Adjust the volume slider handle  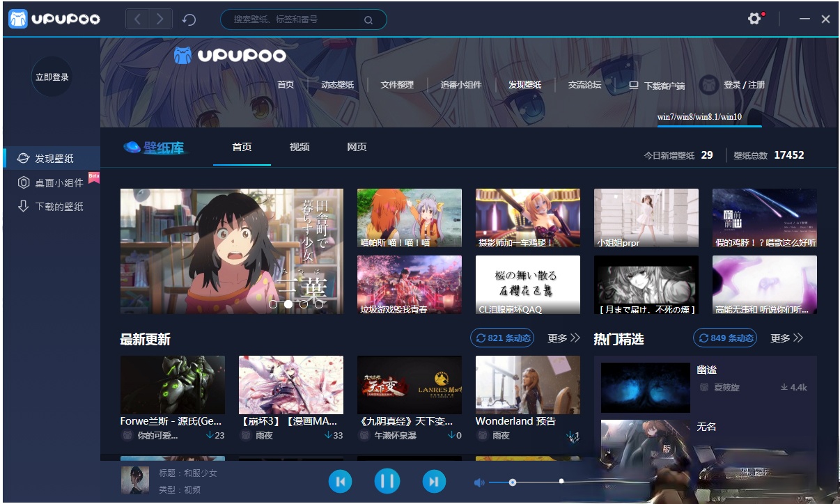(x=513, y=482)
